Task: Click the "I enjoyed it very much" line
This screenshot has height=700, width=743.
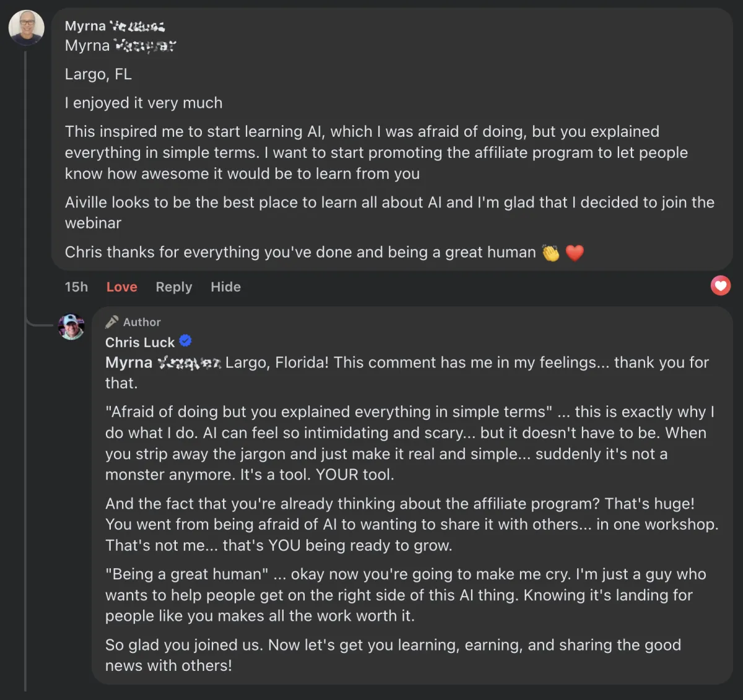Action: pos(144,103)
